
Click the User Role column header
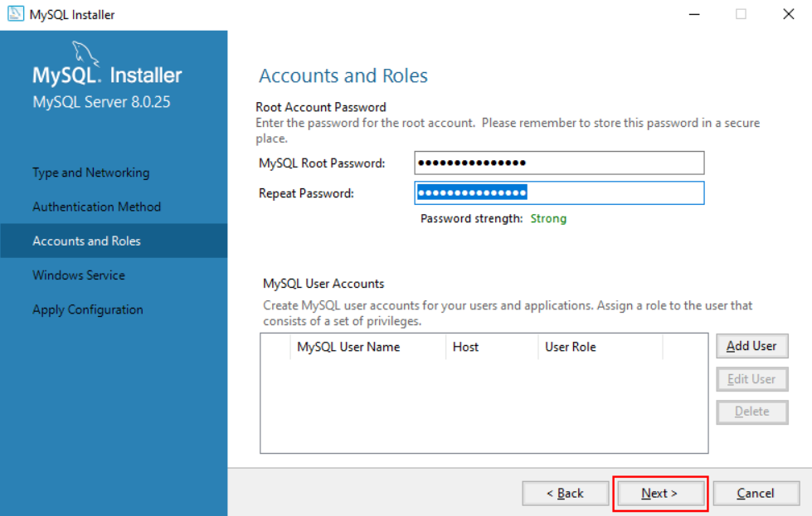click(600, 347)
